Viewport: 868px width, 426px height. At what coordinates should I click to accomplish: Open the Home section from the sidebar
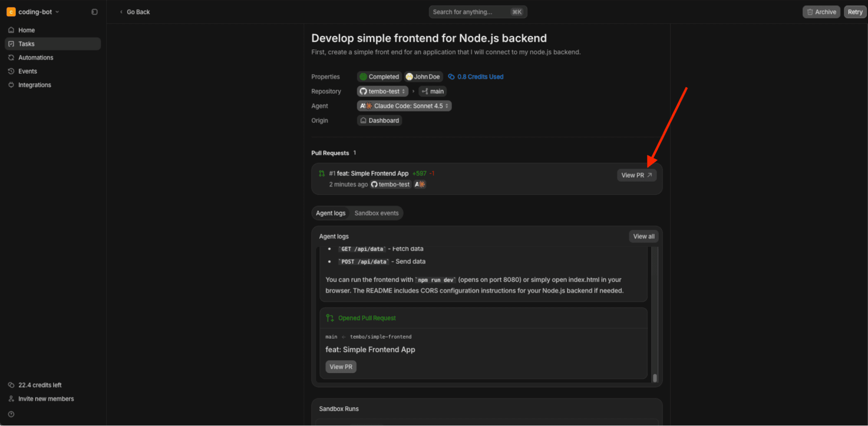pos(26,30)
